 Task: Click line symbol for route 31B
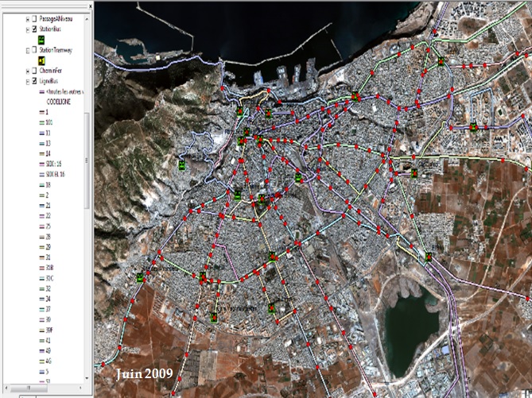point(41,269)
